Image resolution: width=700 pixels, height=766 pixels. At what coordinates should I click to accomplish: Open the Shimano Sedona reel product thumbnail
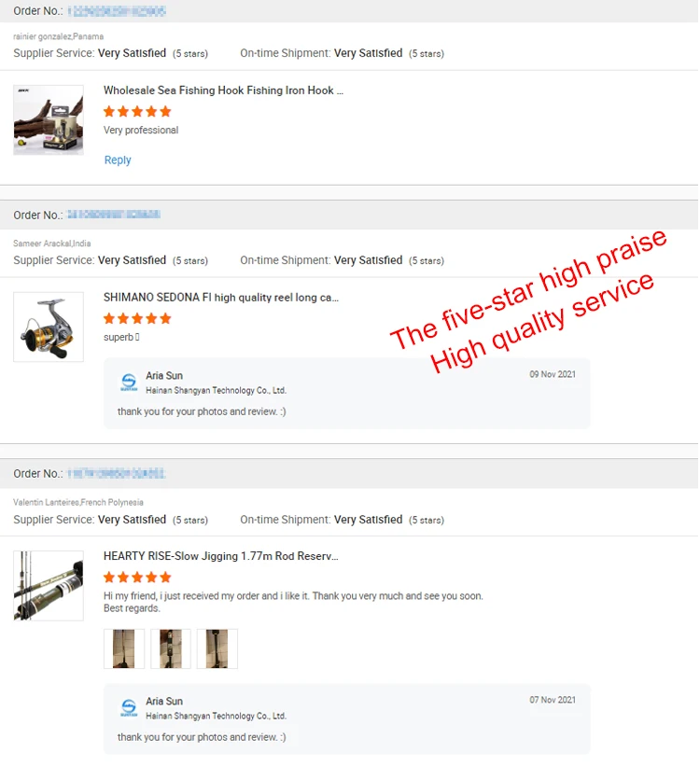click(x=49, y=327)
